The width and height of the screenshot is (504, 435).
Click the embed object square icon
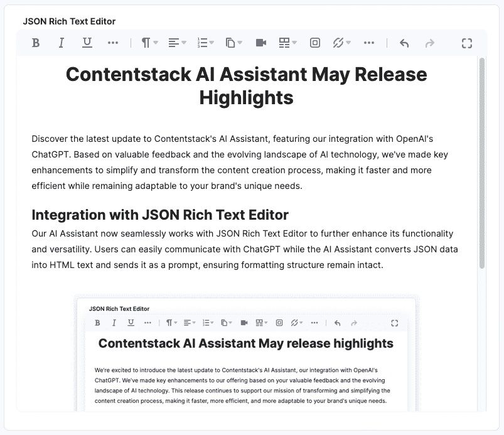coord(315,43)
